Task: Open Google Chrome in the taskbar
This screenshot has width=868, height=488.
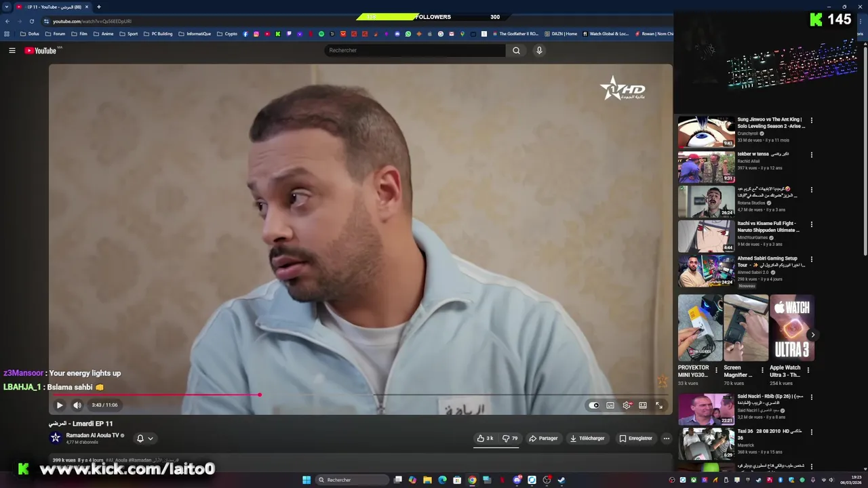Action: [x=472, y=480]
